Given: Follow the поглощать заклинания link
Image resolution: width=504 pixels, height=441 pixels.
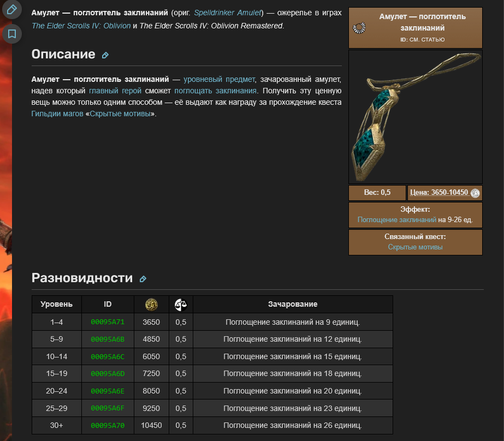Looking at the screenshot, I should tap(215, 91).
